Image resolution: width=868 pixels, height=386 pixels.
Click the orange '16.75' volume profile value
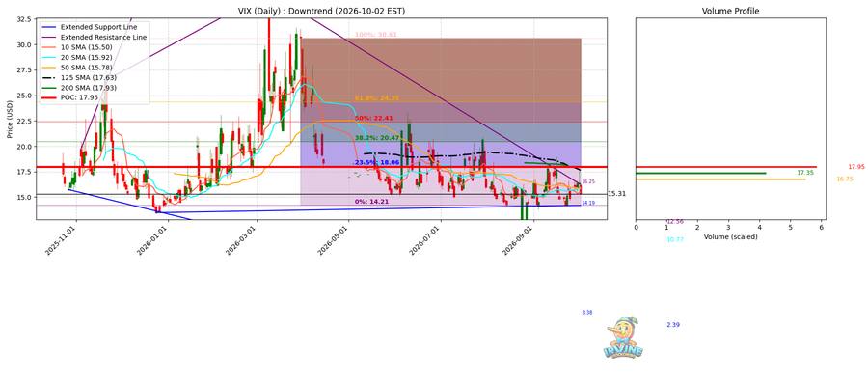tap(845, 179)
